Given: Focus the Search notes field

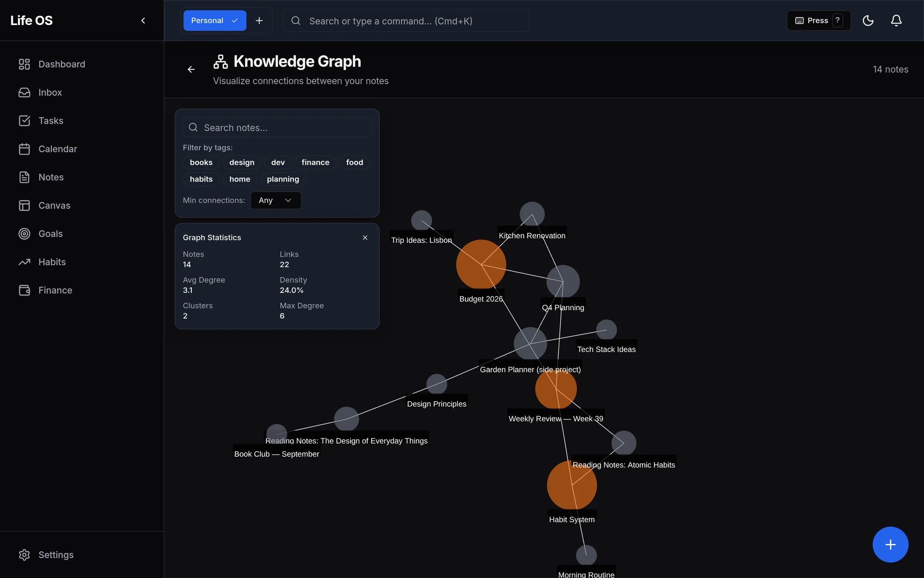Looking at the screenshot, I should tap(277, 128).
